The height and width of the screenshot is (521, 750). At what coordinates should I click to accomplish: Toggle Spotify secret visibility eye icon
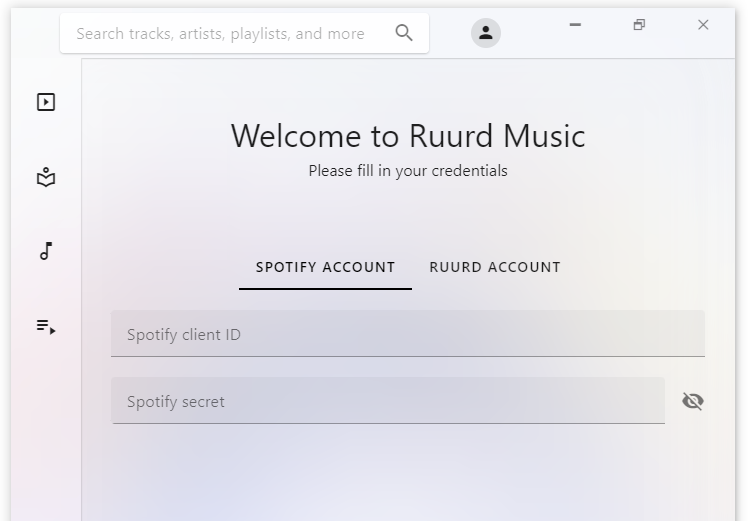coord(693,401)
